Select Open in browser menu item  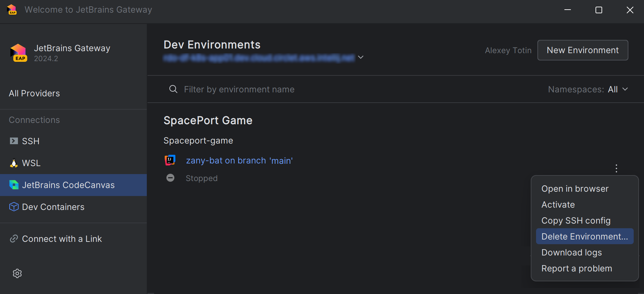click(x=575, y=189)
